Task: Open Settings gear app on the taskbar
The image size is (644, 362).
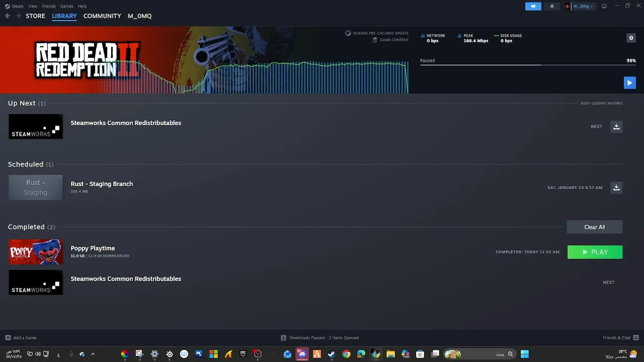Action: click(x=154, y=354)
